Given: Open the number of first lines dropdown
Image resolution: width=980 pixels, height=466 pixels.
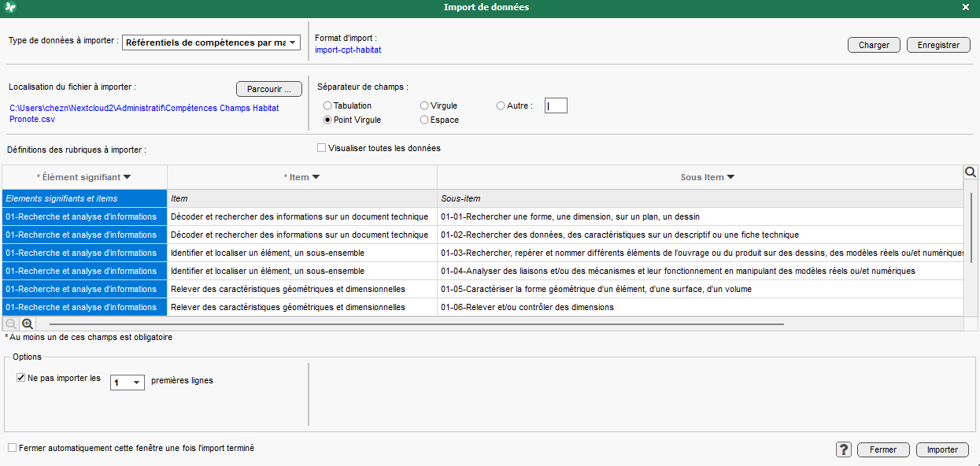Looking at the screenshot, I should point(128,383).
